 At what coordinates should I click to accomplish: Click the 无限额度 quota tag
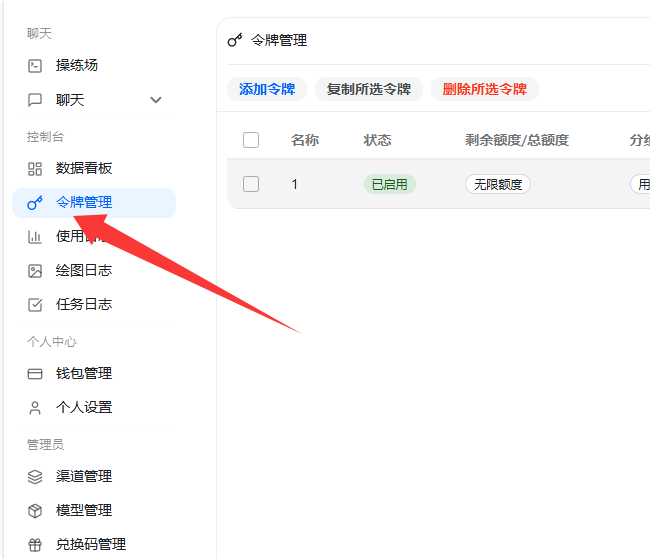pos(498,184)
